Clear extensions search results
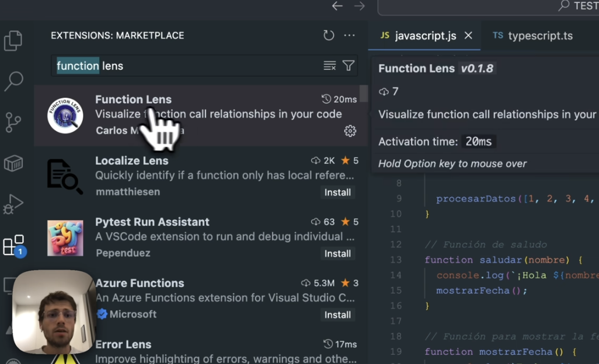Image resolution: width=599 pixels, height=364 pixels. click(x=330, y=66)
